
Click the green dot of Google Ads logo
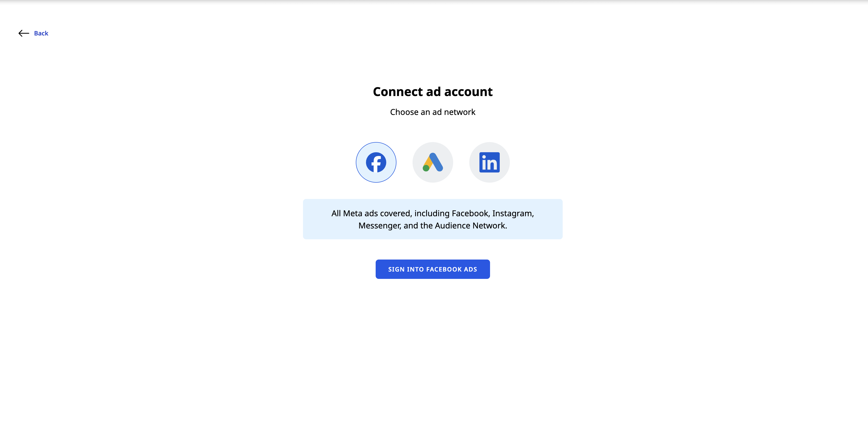pos(426,168)
